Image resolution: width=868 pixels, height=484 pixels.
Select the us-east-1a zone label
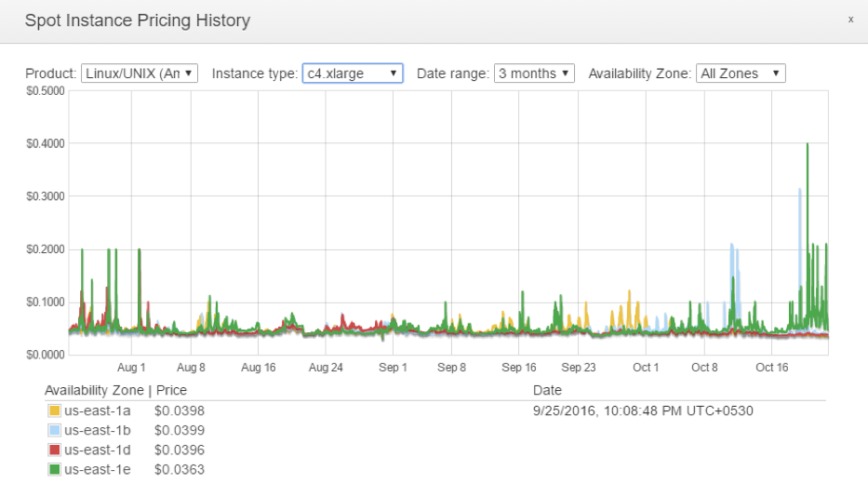[97, 410]
